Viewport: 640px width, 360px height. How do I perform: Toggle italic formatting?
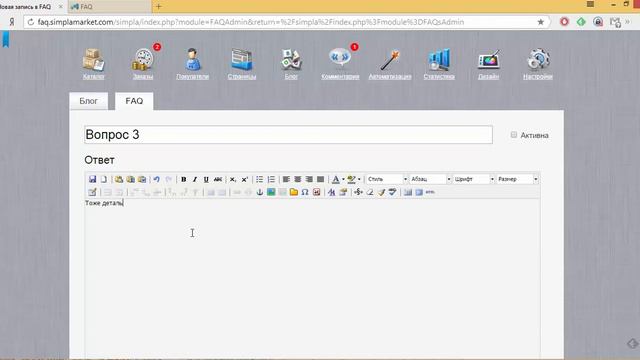click(195, 179)
